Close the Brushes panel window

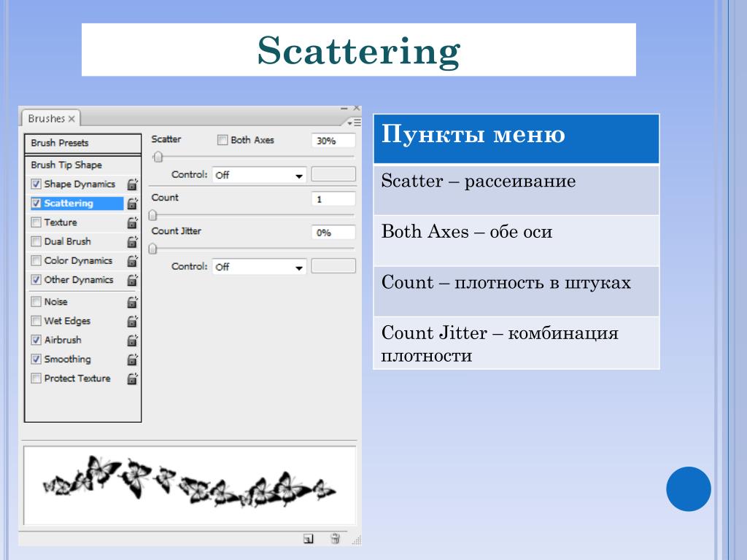point(356,108)
